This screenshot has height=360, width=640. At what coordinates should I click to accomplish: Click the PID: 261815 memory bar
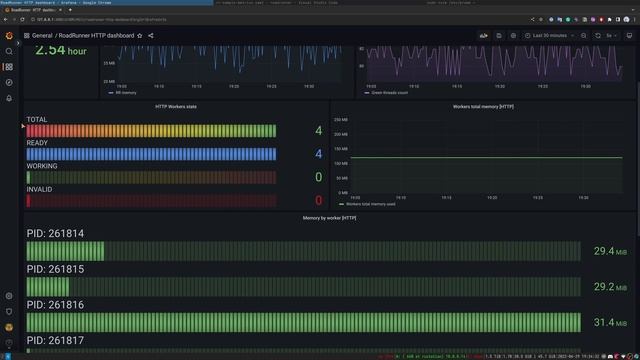(303, 287)
